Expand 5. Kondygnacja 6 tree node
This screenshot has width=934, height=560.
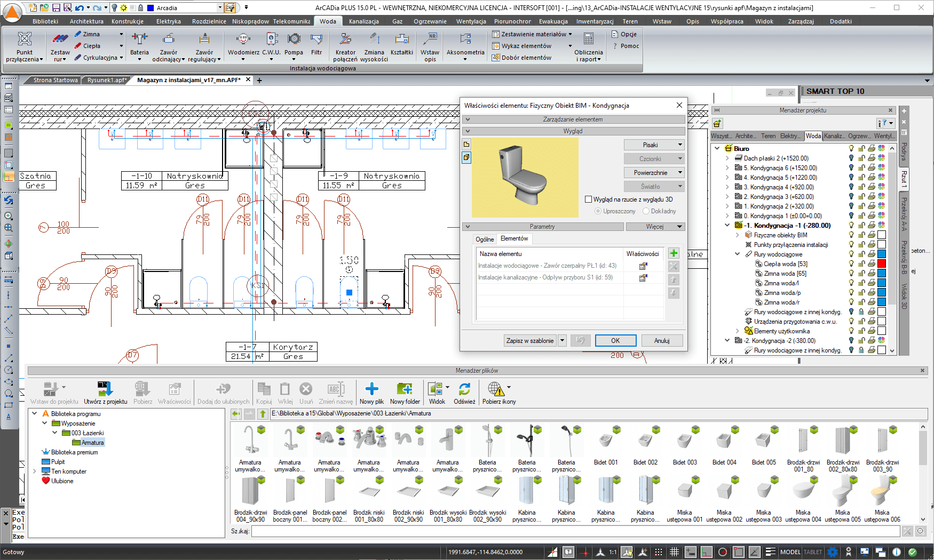click(x=727, y=168)
